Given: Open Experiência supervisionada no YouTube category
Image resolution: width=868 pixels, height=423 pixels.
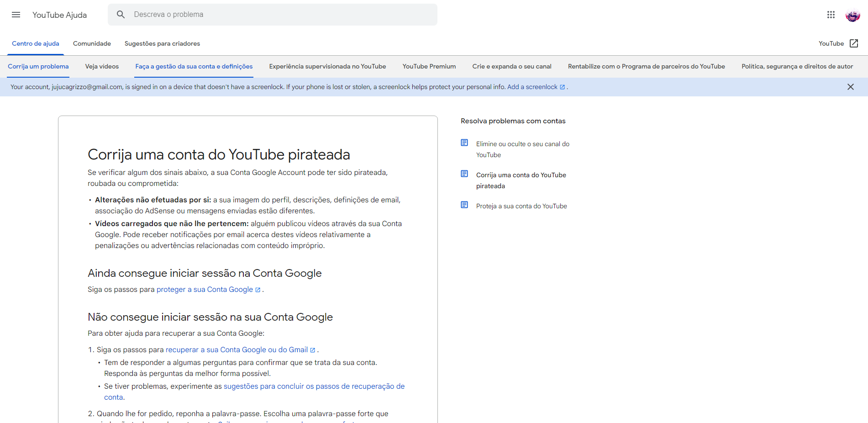Looking at the screenshot, I should (327, 67).
